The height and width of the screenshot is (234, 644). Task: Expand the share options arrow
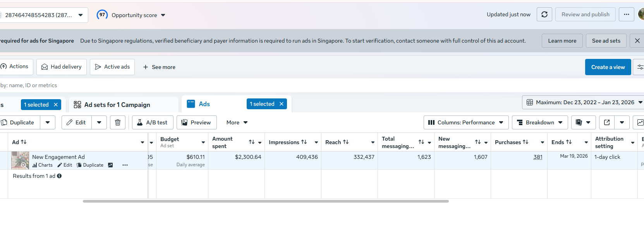(622, 122)
